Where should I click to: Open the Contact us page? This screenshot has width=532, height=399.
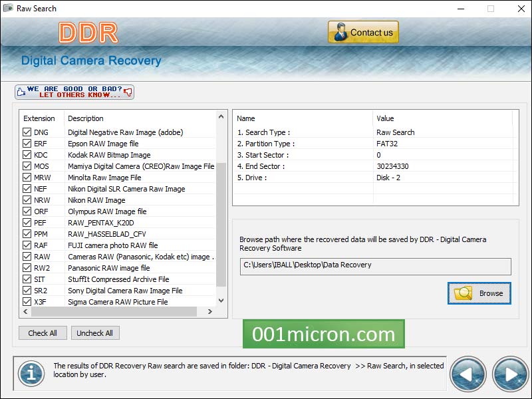pyautogui.click(x=363, y=31)
